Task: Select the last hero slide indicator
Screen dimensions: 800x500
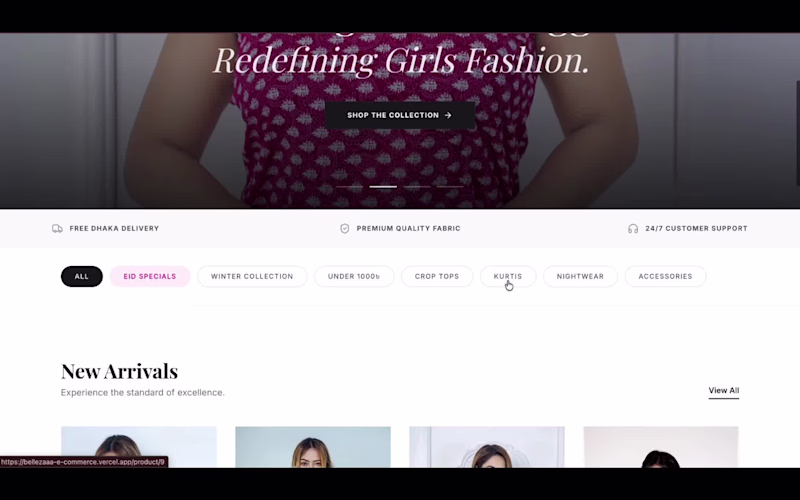Action: pyautogui.click(x=451, y=187)
